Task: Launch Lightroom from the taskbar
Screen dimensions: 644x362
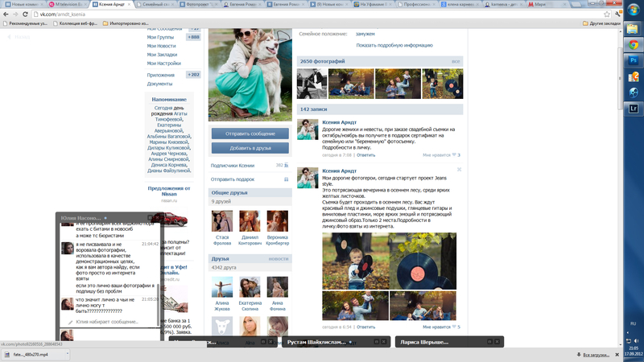Action: (634, 107)
